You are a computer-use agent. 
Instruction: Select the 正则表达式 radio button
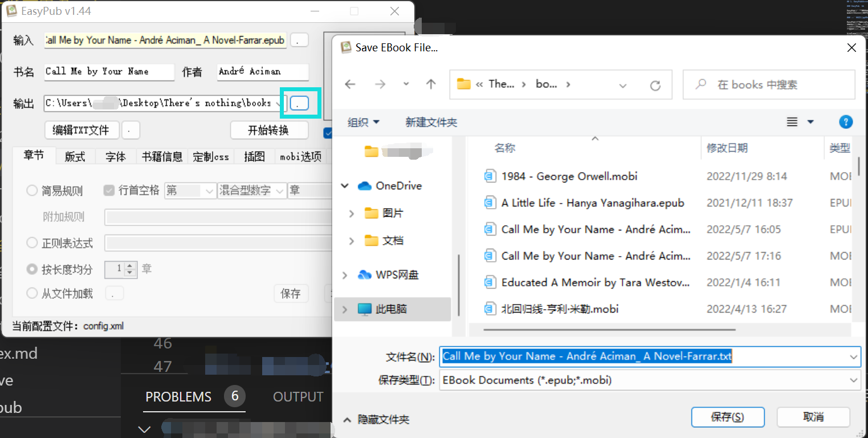point(32,243)
